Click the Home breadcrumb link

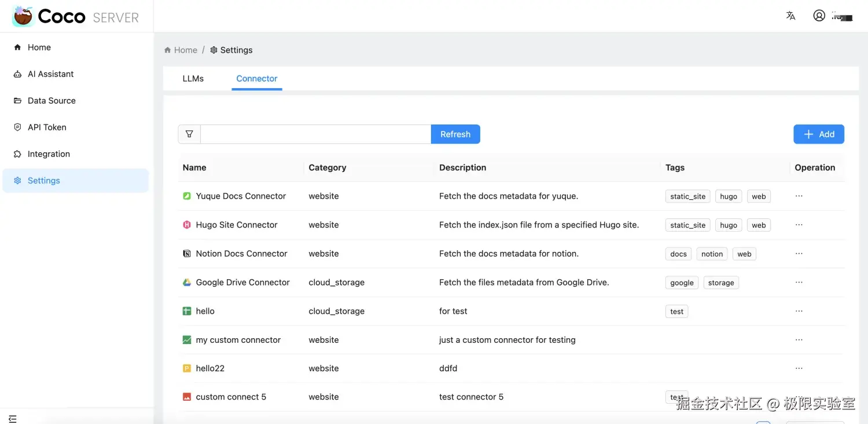click(185, 50)
